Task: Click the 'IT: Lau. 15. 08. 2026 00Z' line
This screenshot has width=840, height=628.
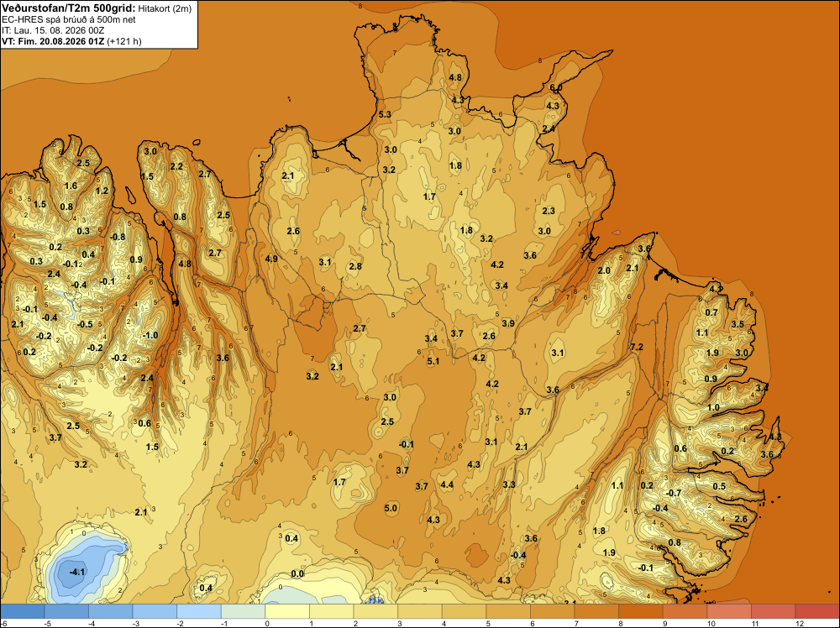Action: click(x=52, y=30)
